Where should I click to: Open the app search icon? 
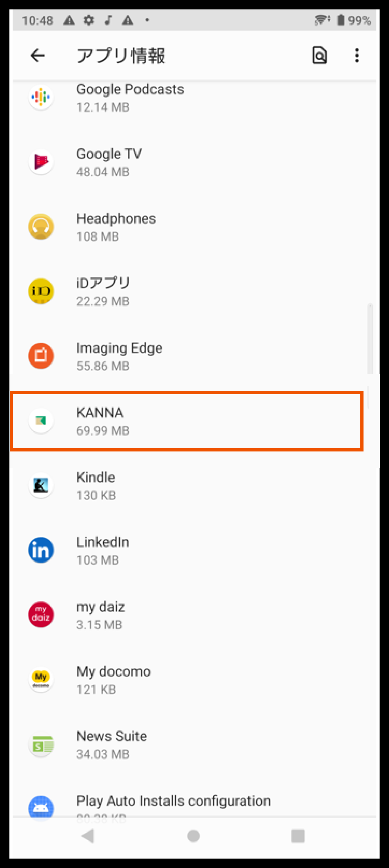click(319, 56)
